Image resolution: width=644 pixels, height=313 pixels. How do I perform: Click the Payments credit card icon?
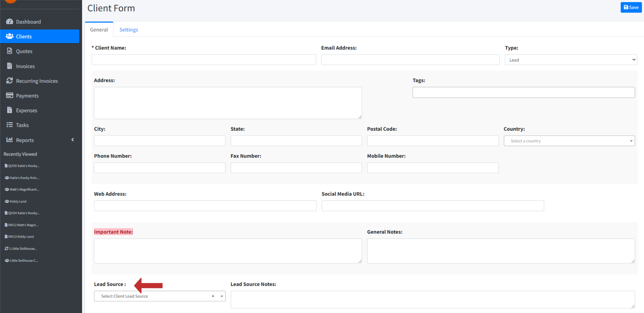click(9, 96)
